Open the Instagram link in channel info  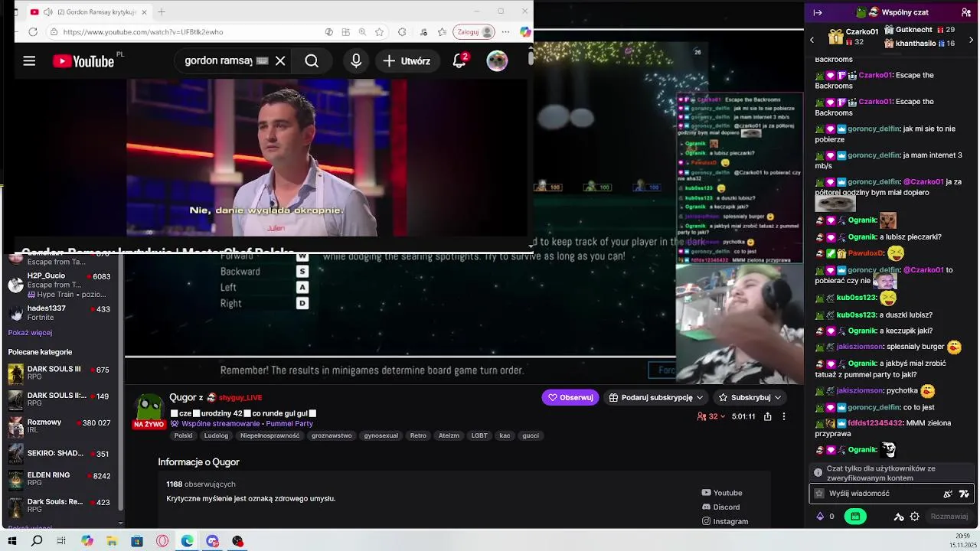click(725, 521)
